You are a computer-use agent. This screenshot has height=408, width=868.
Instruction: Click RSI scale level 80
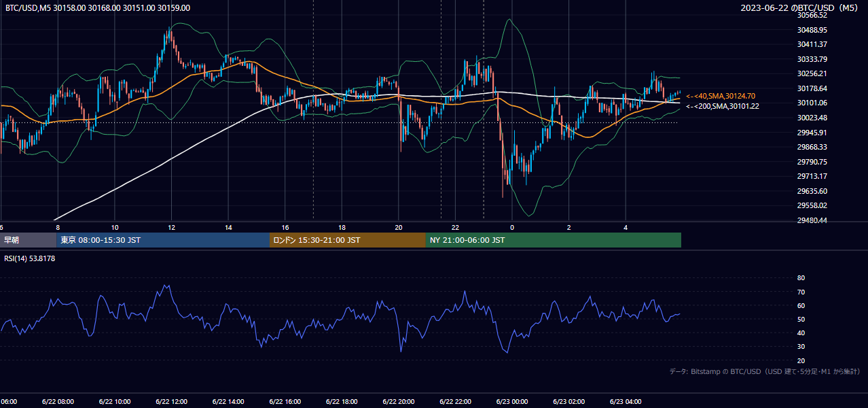click(801, 278)
